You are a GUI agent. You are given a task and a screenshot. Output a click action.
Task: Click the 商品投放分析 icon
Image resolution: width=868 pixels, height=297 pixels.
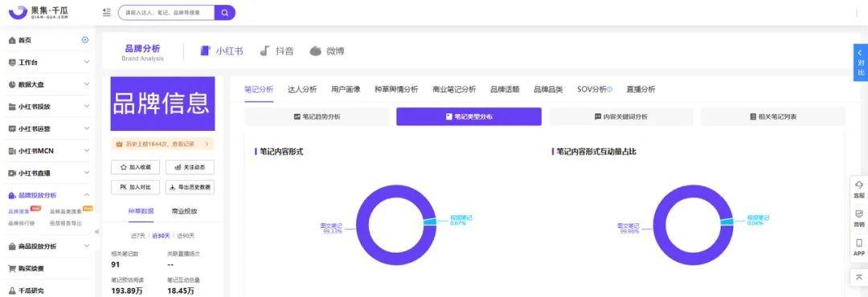pyautogui.click(x=12, y=246)
